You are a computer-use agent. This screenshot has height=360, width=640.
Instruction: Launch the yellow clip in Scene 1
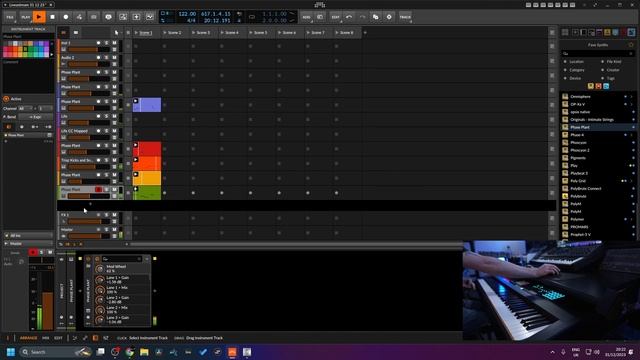pos(136,174)
